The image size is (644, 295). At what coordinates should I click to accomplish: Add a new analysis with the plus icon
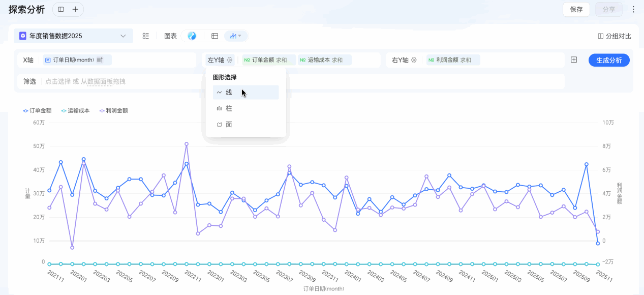(75, 9)
